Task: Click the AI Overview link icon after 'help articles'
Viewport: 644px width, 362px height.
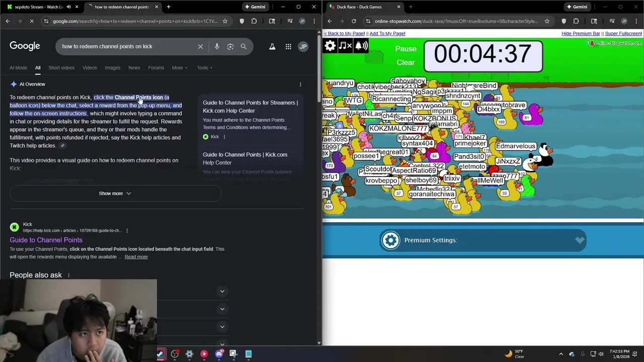Action: [x=62, y=146]
